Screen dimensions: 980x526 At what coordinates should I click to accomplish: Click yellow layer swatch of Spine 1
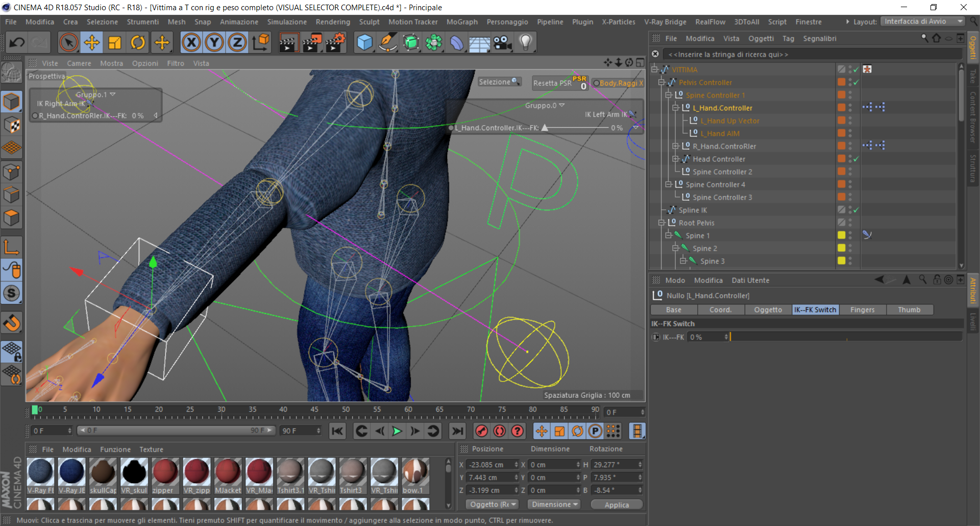(x=841, y=235)
